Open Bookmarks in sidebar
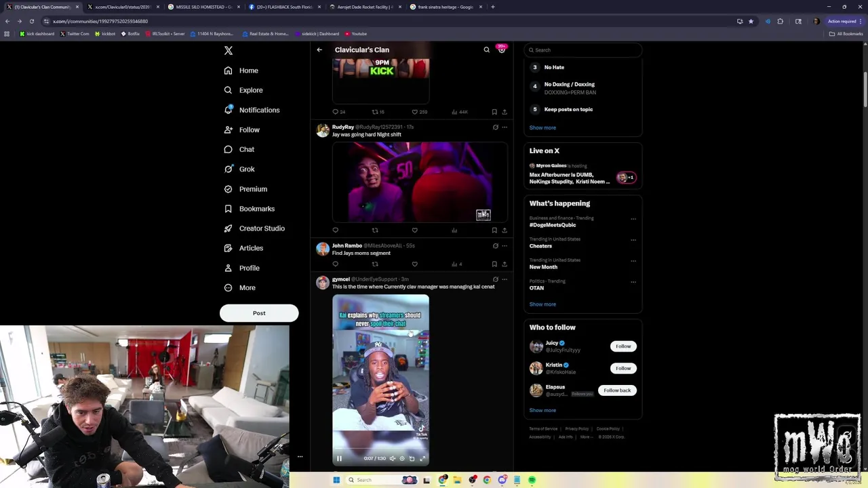Viewport: 868px width, 488px height. (x=249, y=209)
